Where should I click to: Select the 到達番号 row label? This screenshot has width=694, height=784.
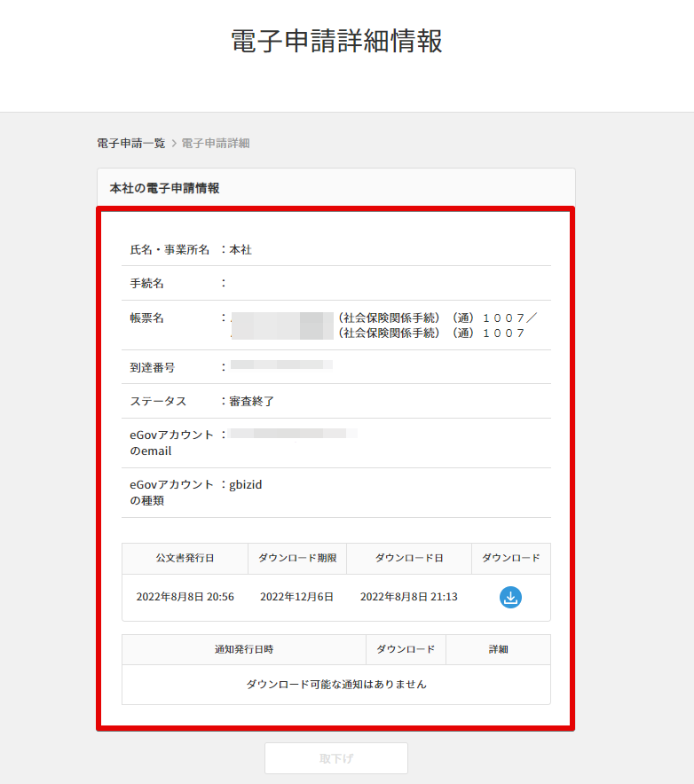[x=153, y=367]
